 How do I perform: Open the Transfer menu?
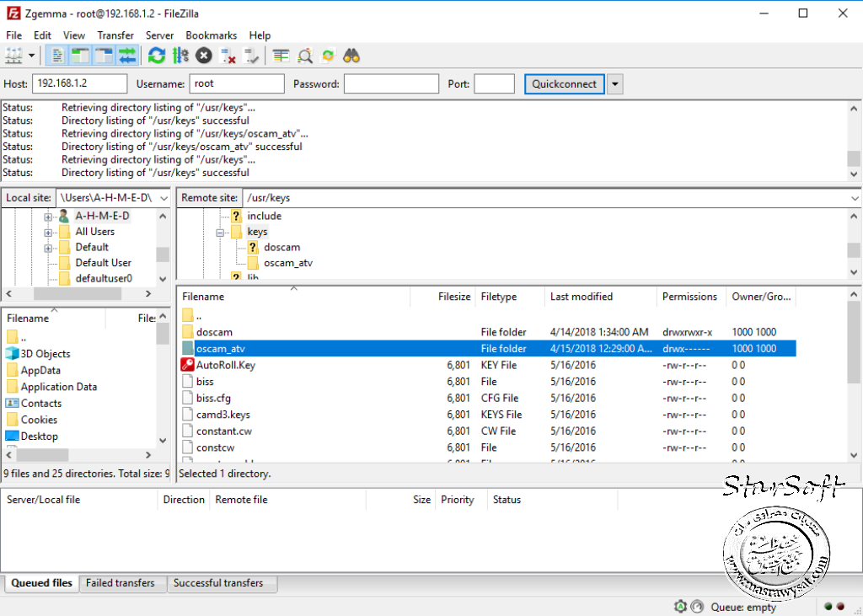point(115,35)
